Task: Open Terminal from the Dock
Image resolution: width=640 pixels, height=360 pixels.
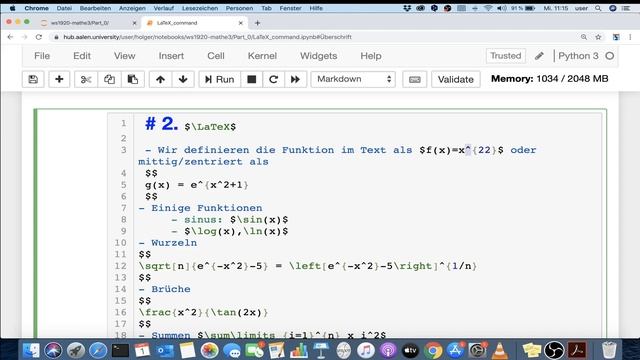Action: 120,350
